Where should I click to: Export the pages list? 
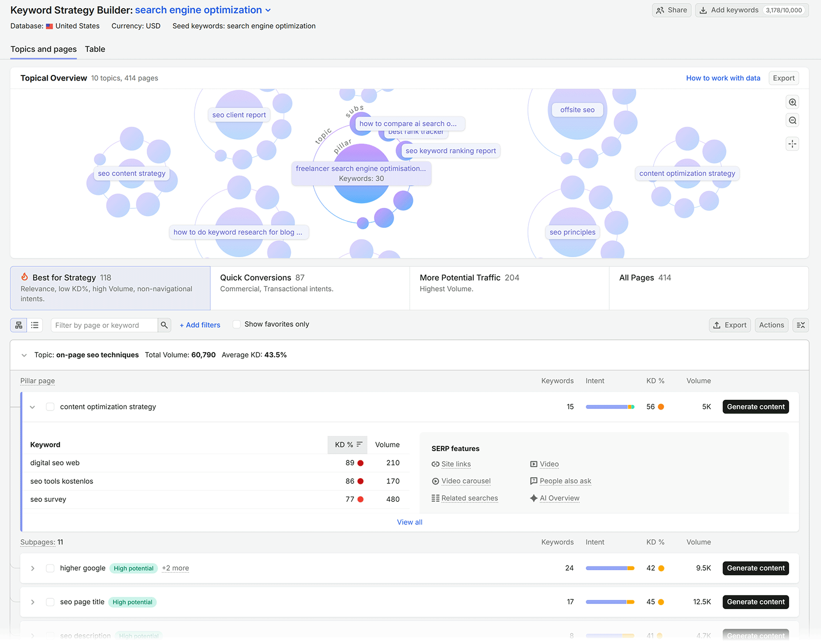(730, 325)
